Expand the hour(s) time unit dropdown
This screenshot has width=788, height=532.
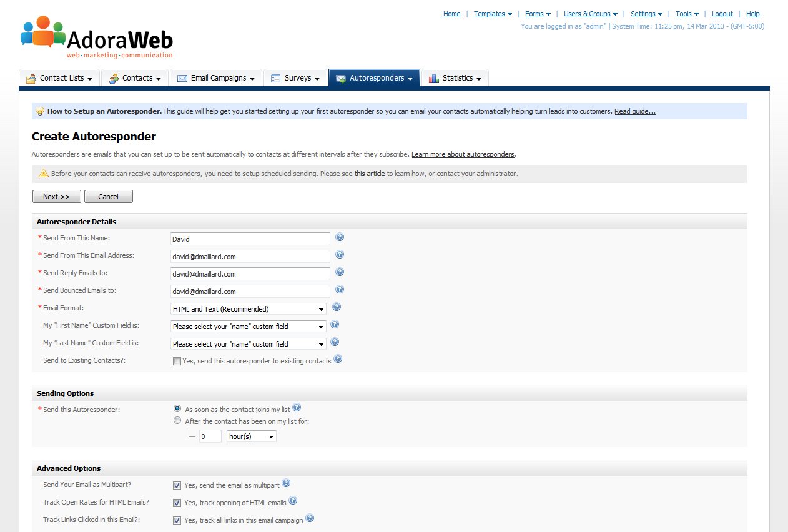click(251, 436)
